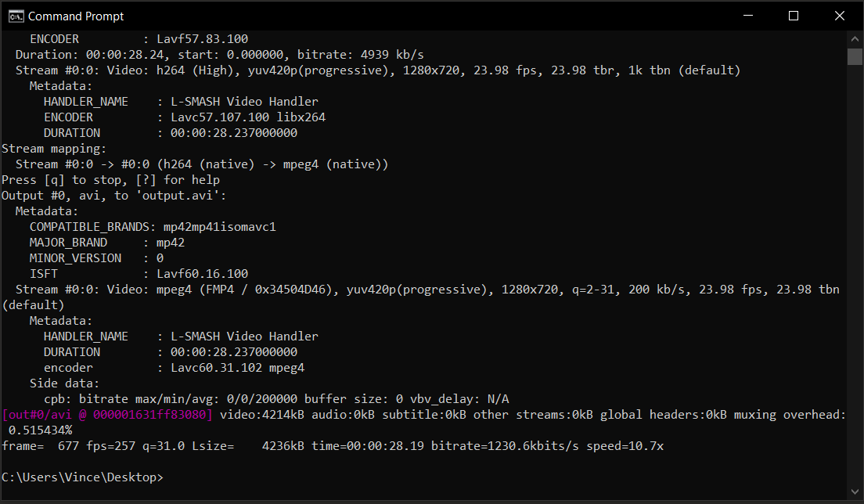Click the scrollbar down arrow
Viewport: 864px width, 504px height.
(x=855, y=493)
